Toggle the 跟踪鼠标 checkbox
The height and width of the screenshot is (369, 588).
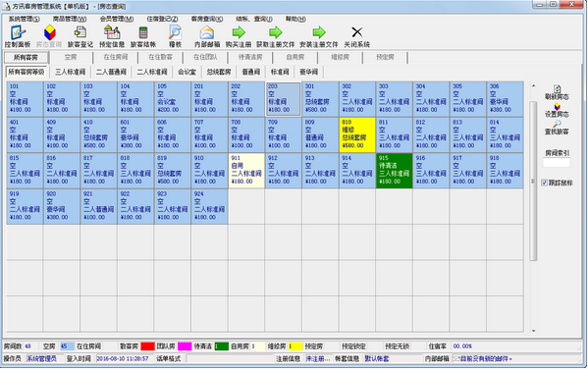pos(545,183)
